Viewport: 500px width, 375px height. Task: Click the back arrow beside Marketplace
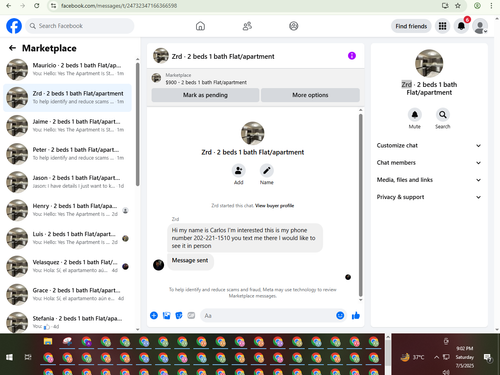click(x=12, y=48)
